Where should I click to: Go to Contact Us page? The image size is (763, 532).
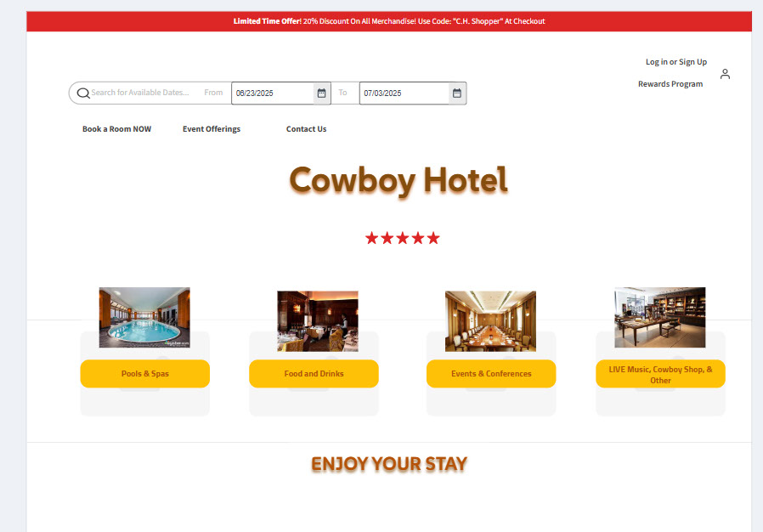(307, 129)
